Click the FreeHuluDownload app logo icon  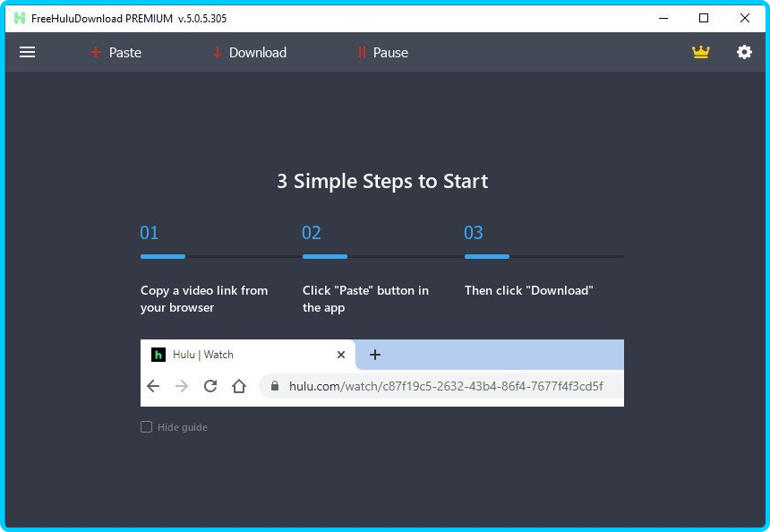click(20, 19)
